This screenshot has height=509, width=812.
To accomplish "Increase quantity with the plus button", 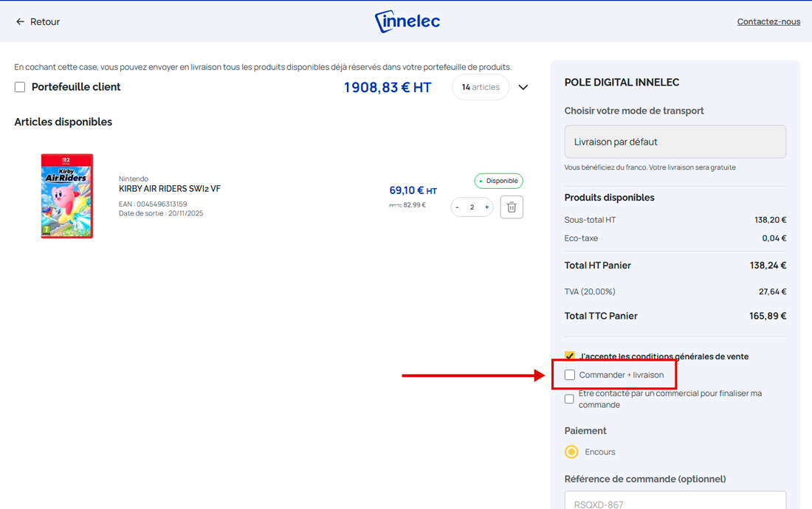I will 486,207.
